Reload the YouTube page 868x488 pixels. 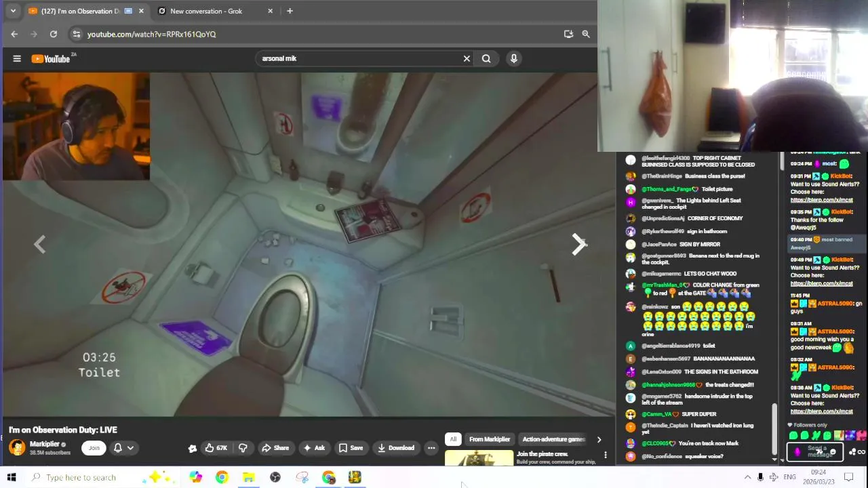point(54,34)
